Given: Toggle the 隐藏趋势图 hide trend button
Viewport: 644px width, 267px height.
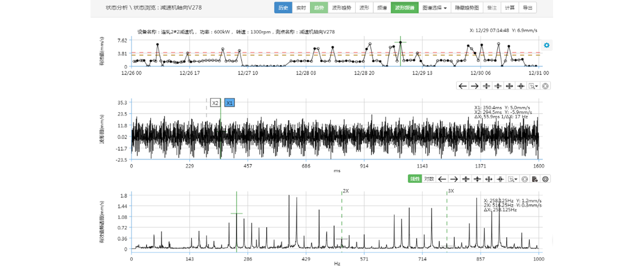Looking at the screenshot, I should pos(467,8).
